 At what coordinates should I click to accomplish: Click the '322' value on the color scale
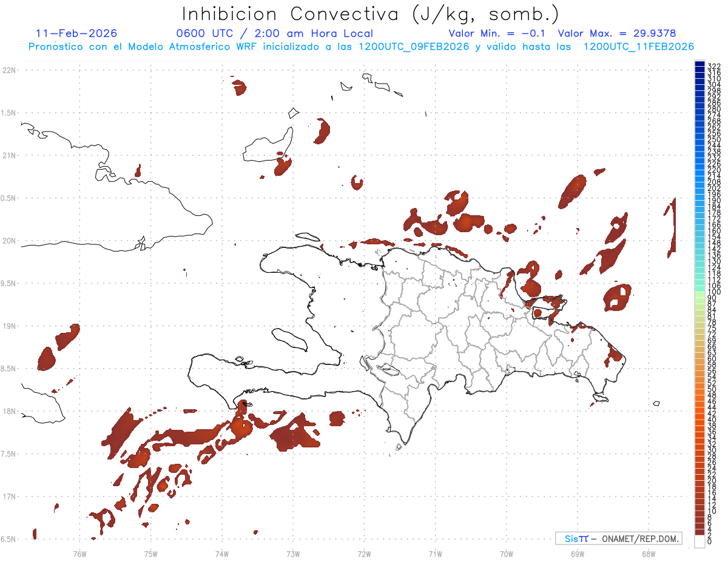pos(714,65)
